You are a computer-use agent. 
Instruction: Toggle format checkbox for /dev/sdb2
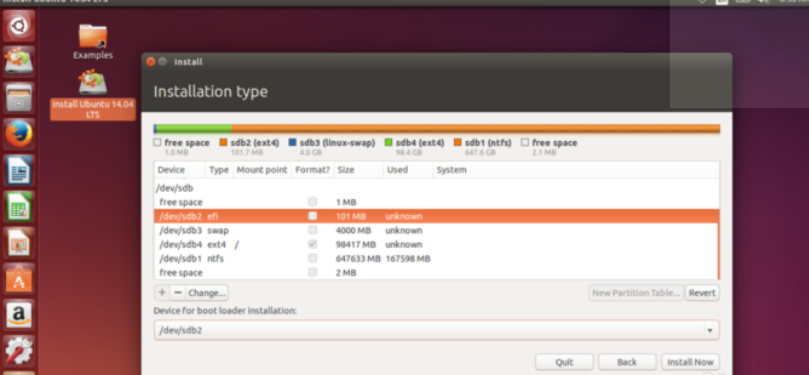point(313,216)
